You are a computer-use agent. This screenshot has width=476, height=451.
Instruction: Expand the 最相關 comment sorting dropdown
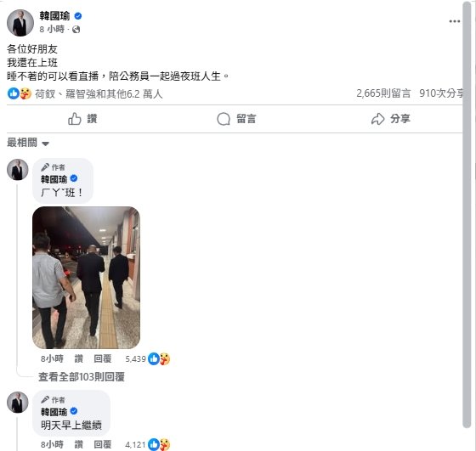[28, 143]
